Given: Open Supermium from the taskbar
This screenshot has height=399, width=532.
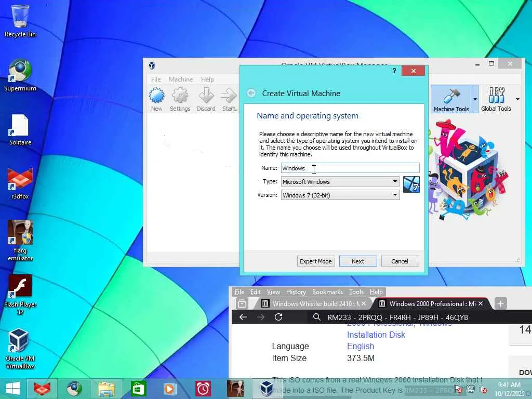Looking at the screenshot, I should click(x=74, y=389).
